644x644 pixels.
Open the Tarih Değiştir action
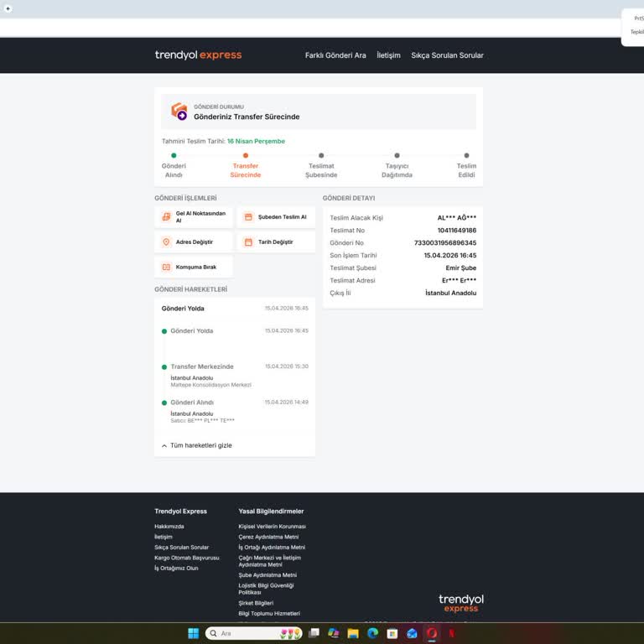point(276,241)
